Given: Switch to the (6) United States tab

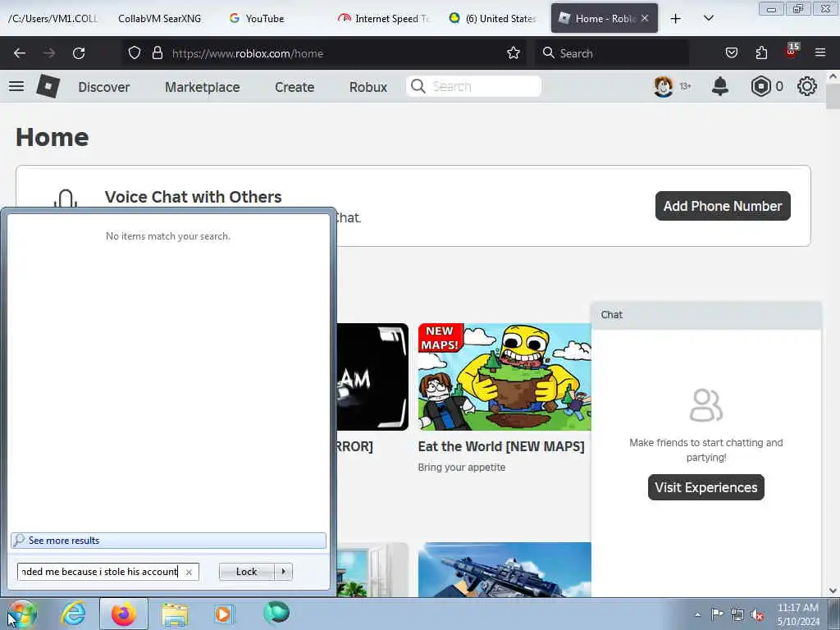Looking at the screenshot, I should click(x=493, y=18).
